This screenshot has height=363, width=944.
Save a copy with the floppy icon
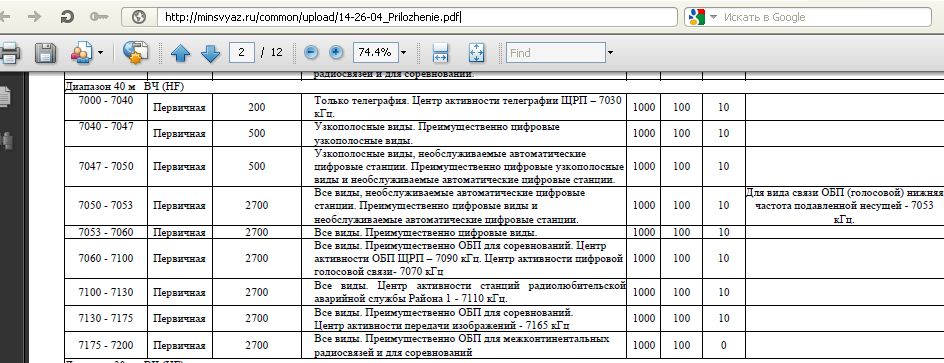pyautogui.click(x=45, y=53)
